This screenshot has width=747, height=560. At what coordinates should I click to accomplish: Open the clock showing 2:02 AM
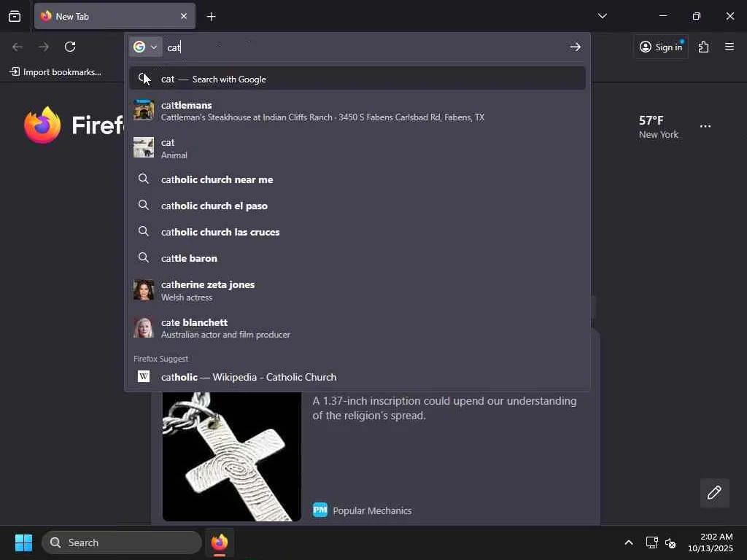[711, 542]
